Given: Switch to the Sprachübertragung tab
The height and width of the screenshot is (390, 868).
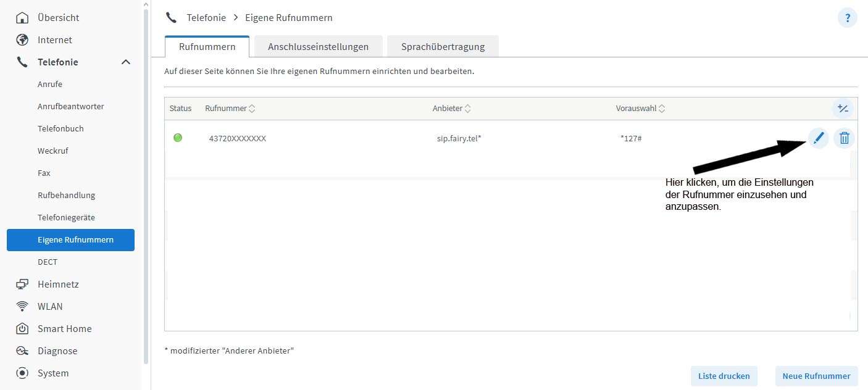Looking at the screenshot, I should click(443, 47).
